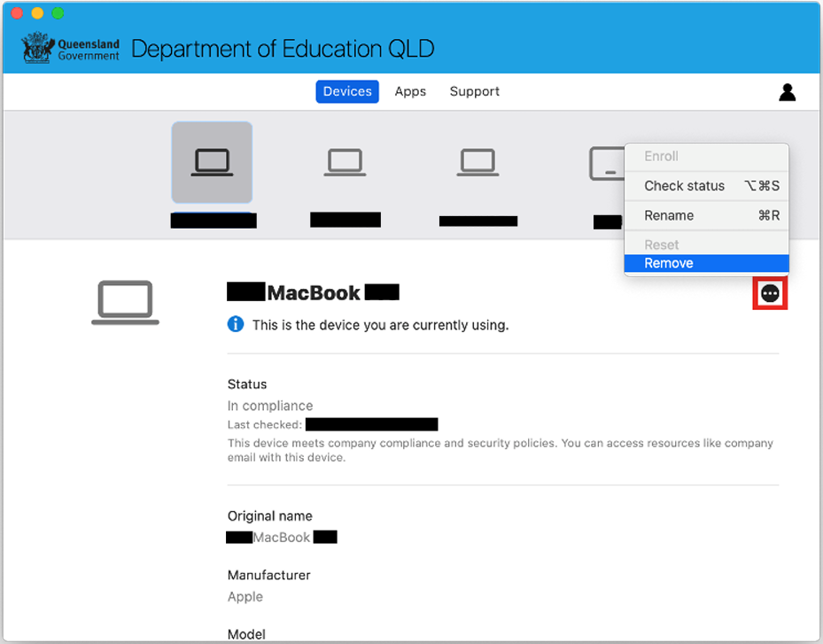Click the 'Manufacturer' label
The image size is (823, 644).
click(x=268, y=575)
